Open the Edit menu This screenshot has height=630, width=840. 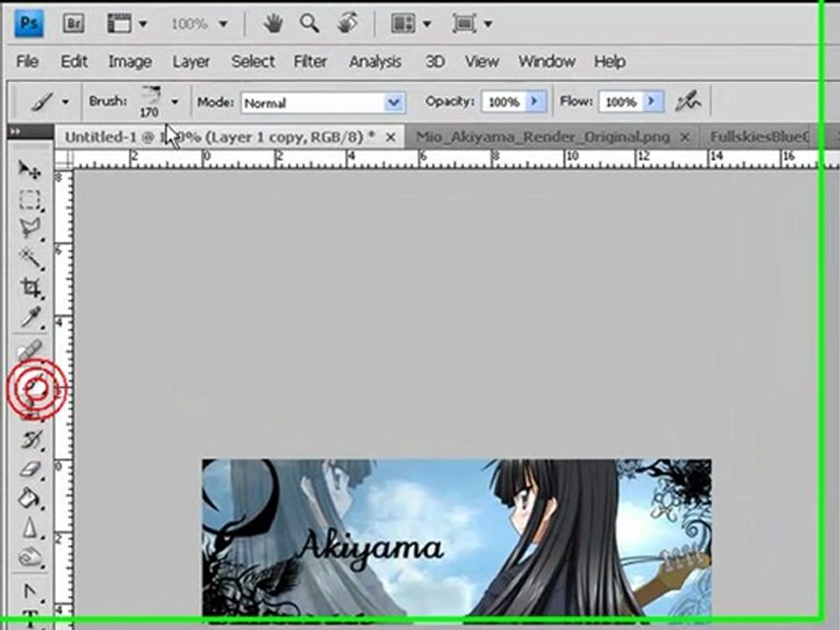click(73, 61)
